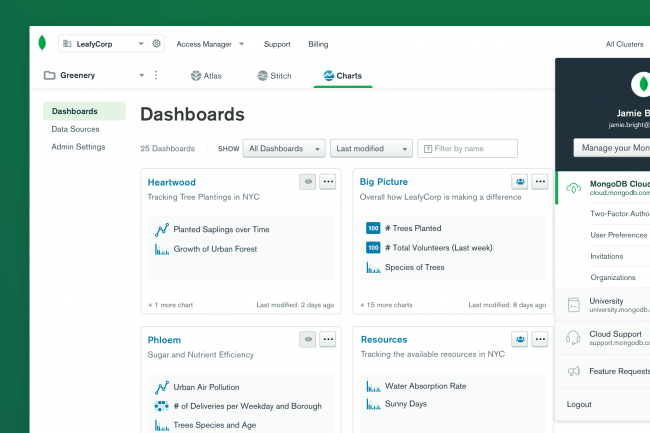
Task: Click the Filter by name field
Action: coord(468,148)
